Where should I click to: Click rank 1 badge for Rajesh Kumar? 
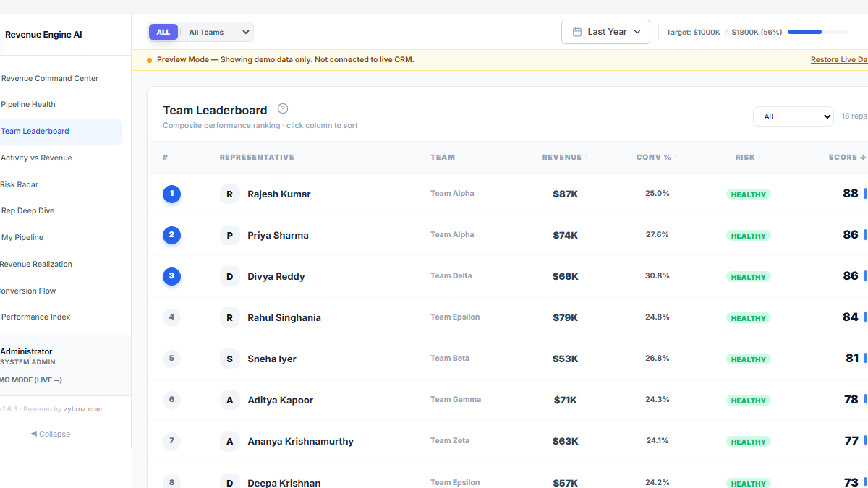click(x=171, y=194)
